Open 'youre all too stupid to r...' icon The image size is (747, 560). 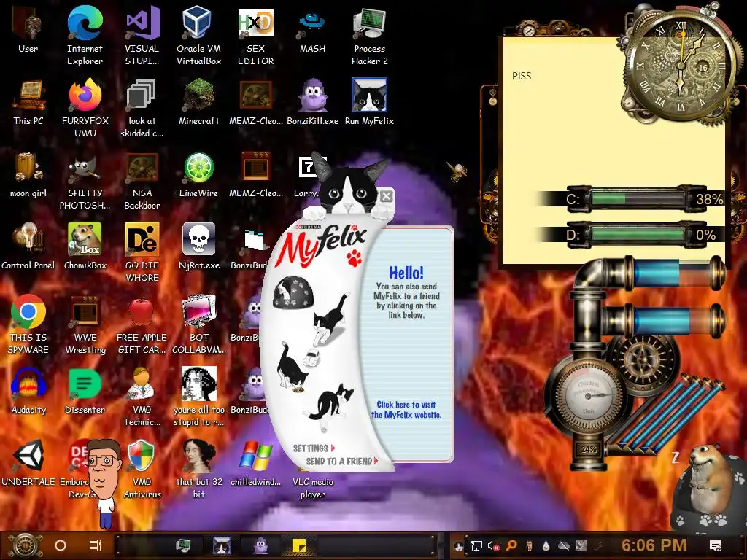[198, 384]
